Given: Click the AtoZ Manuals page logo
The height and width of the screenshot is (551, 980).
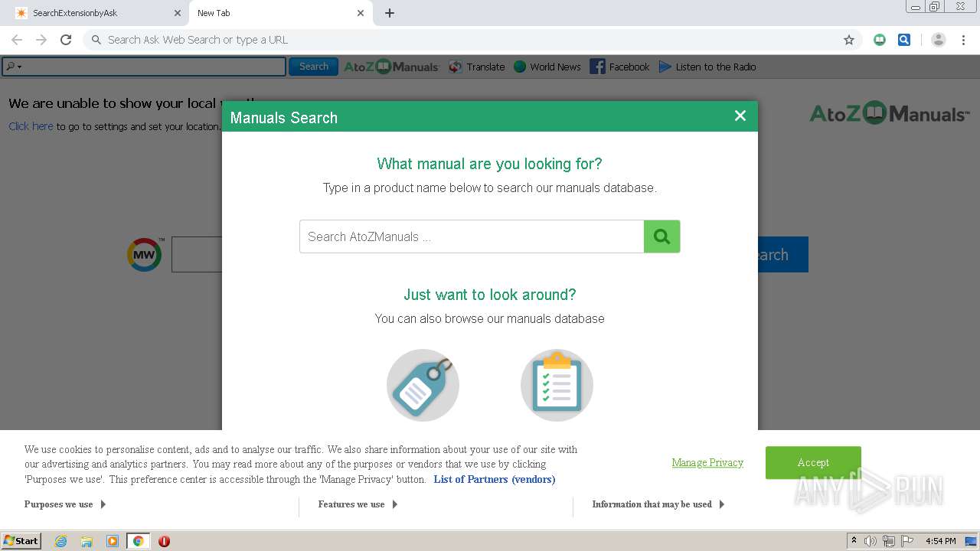Looking at the screenshot, I should pos(889,114).
